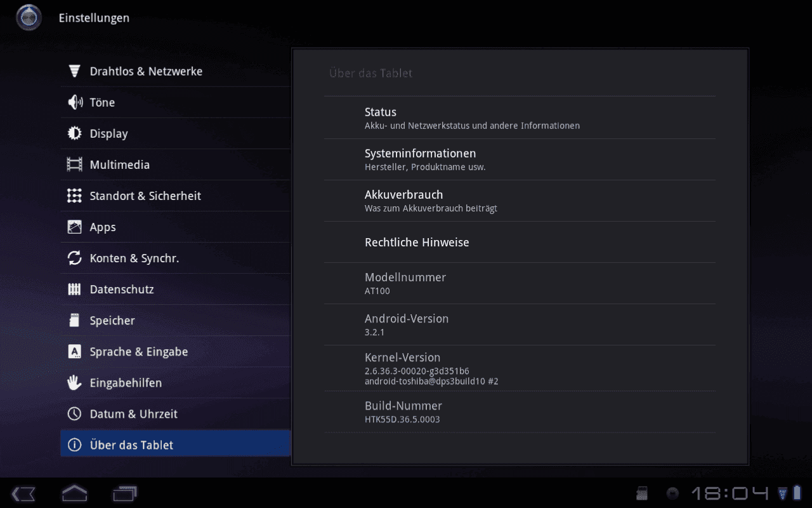812x508 pixels.
Task: Go to the home screen via Home button
Action: (x=74, y=493)
